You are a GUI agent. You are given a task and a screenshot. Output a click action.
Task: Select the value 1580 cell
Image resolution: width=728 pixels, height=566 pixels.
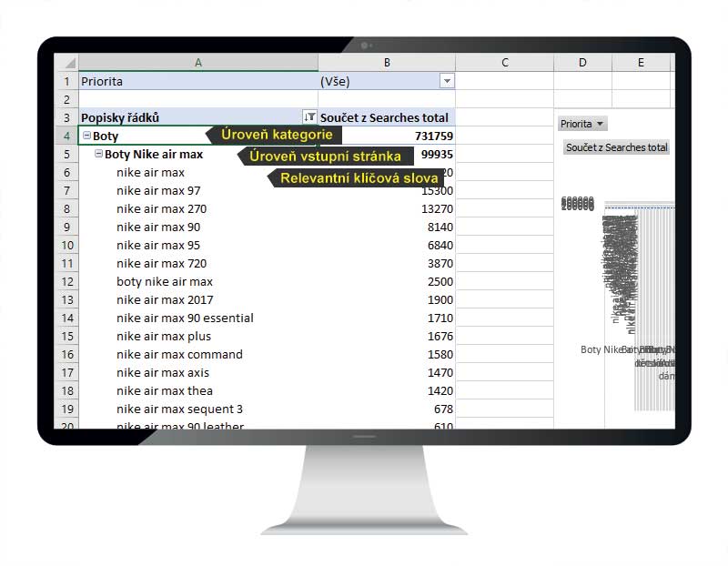pos(387,354)
